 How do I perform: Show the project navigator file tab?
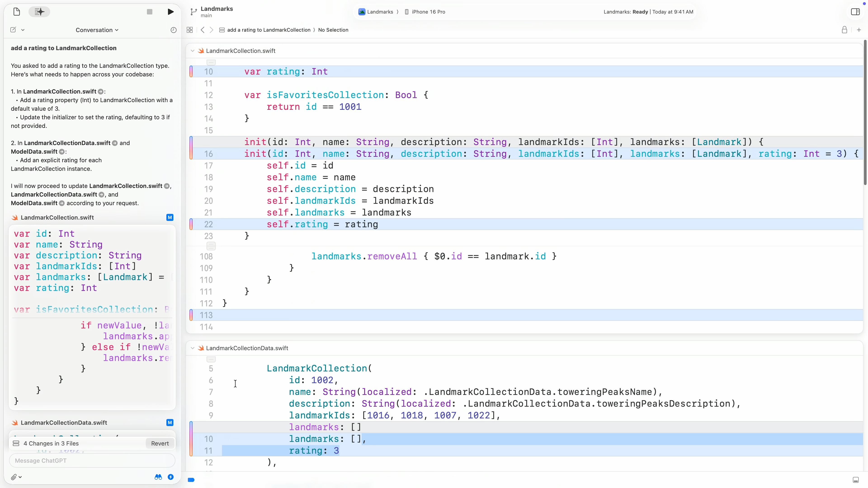coord(17,12)
